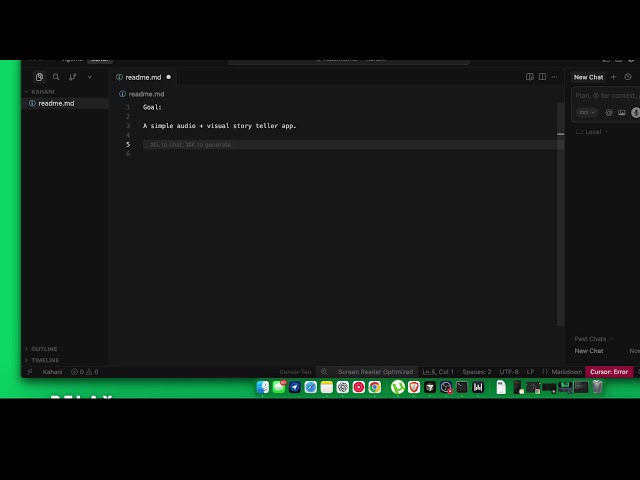
Task: Click Screen Reader Optimized status item
Action: click(376, 372)
